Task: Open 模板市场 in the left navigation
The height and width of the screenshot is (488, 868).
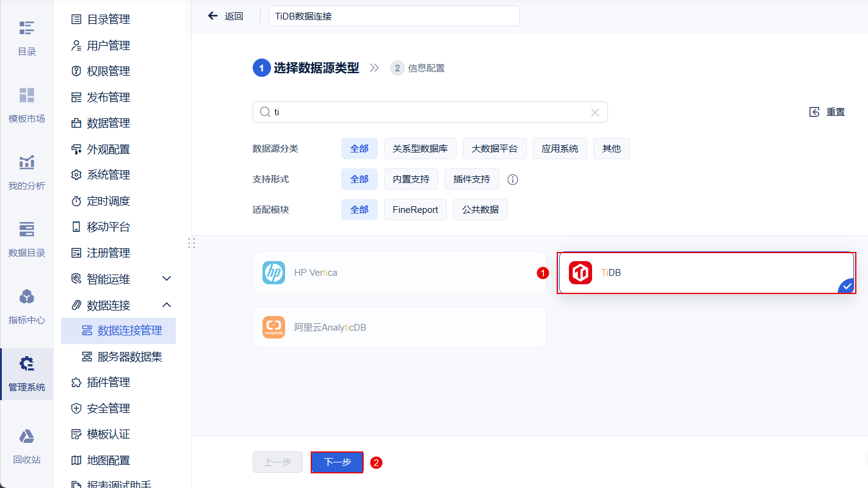Action: tap(26, 104)
